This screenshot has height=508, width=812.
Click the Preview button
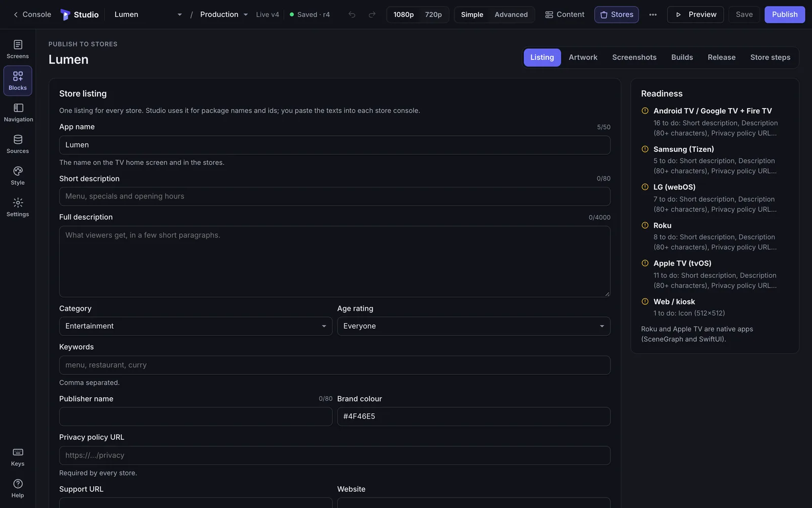tap(695, 15)
